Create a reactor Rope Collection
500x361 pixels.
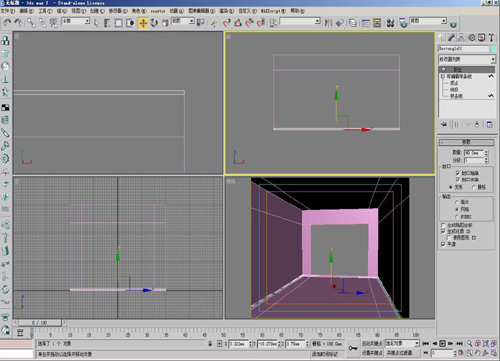[5, 79]
